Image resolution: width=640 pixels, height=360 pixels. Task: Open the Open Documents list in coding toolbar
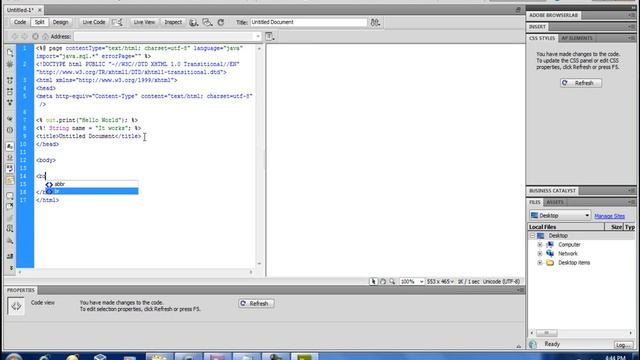tap(10, 52)
